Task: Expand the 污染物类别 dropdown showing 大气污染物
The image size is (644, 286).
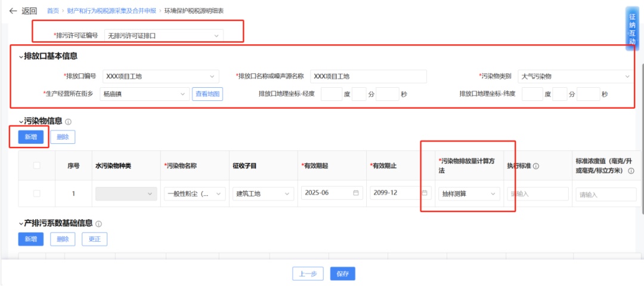Action: (x=574, y=76)
